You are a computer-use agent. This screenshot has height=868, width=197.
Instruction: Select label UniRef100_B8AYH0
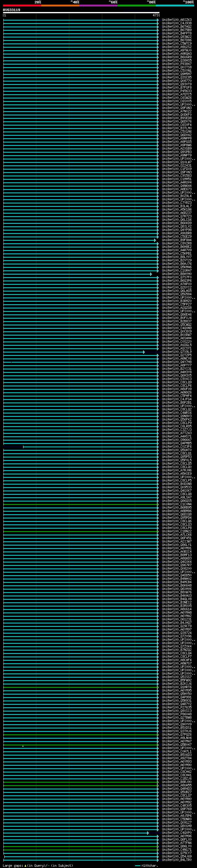[176, 274]
